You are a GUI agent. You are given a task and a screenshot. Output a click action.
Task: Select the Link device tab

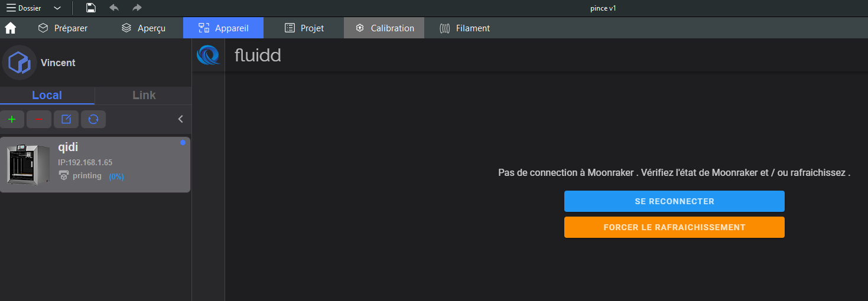tap(144, 95)
